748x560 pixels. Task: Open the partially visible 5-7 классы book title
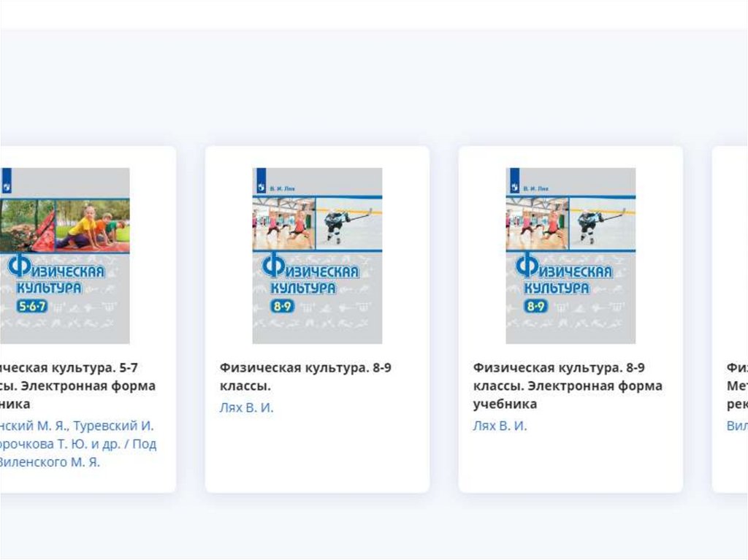coord(77,386)
